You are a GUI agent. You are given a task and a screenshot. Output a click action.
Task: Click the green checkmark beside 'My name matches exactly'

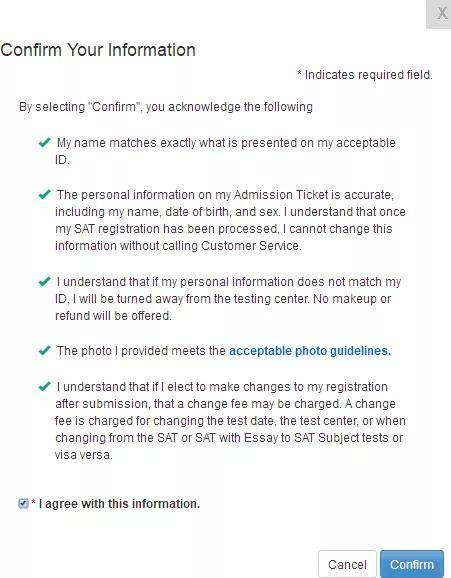(x=45, y=142)
